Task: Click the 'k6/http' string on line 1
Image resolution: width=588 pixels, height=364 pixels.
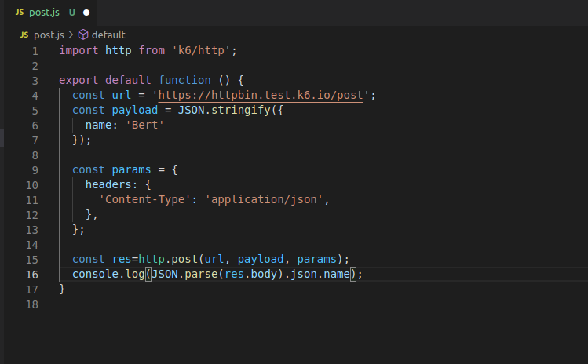Action: pos(201,51)
